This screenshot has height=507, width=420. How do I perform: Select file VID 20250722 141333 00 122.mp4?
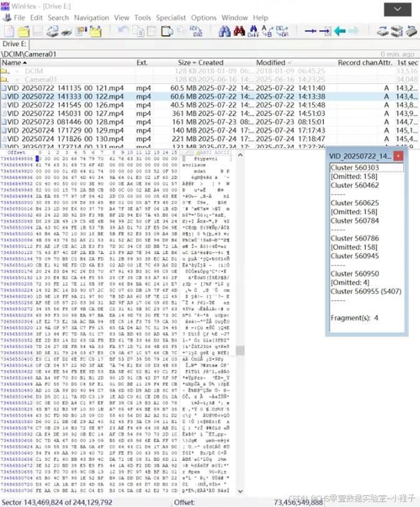tap(209, 96)
